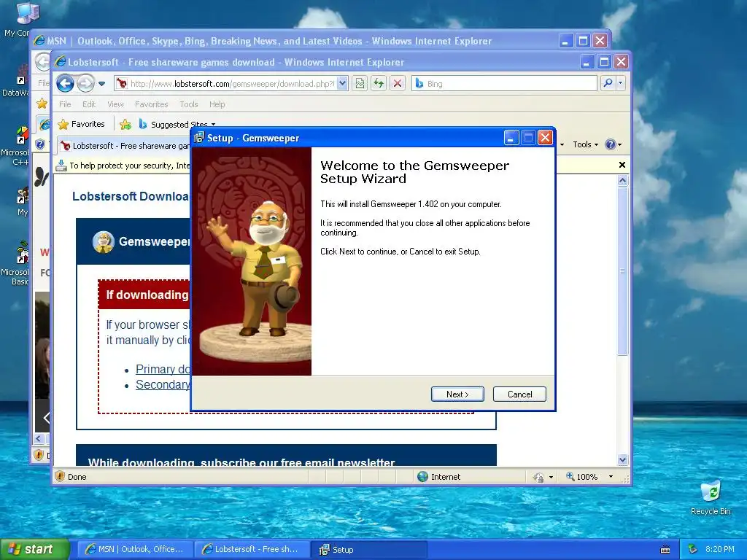Open the search provider dropdown arrow

tap(620, 83)
